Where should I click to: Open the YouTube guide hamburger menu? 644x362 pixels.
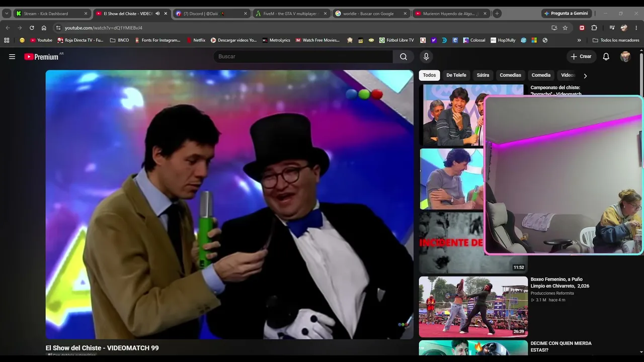(x=12, y=57)
